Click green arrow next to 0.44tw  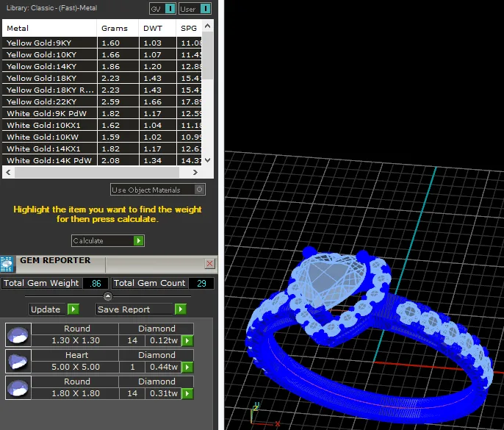pos(187,367)
